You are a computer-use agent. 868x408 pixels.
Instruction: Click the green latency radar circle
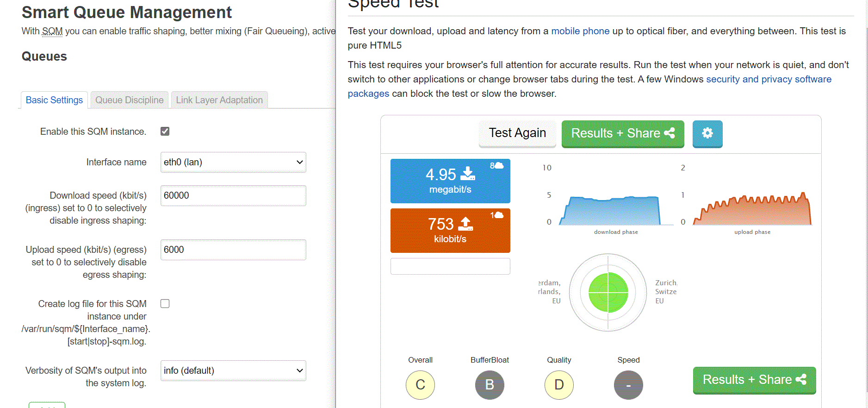click(608, 292)
